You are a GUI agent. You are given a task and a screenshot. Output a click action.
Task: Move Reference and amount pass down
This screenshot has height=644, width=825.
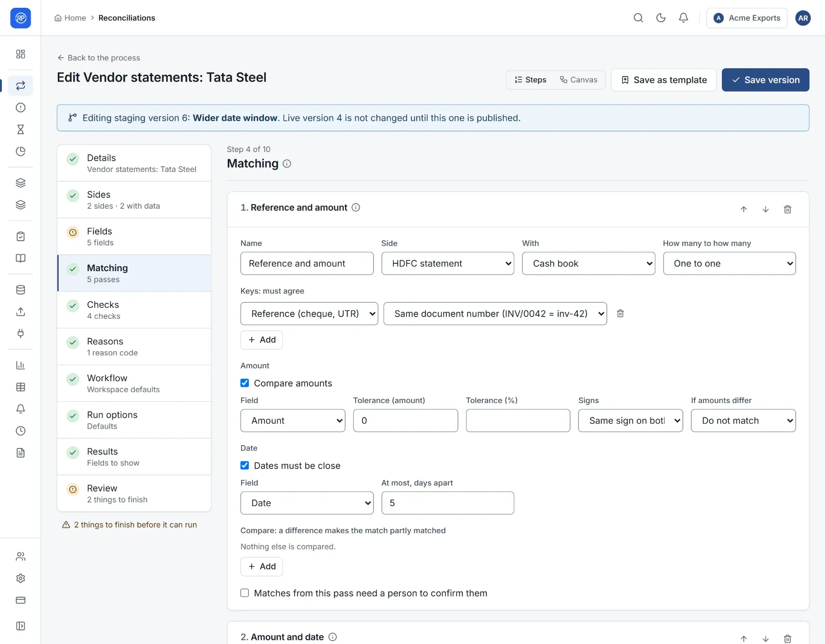click(x=765, y=209)
